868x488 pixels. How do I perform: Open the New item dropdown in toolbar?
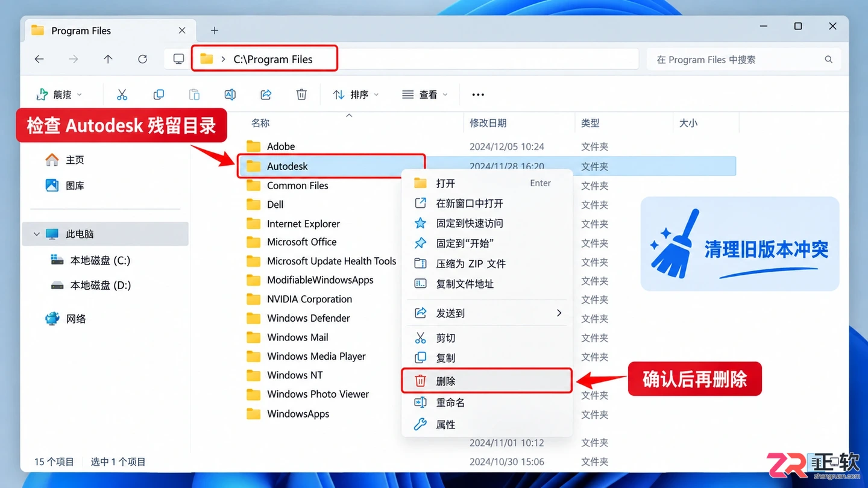pos(59,95)
